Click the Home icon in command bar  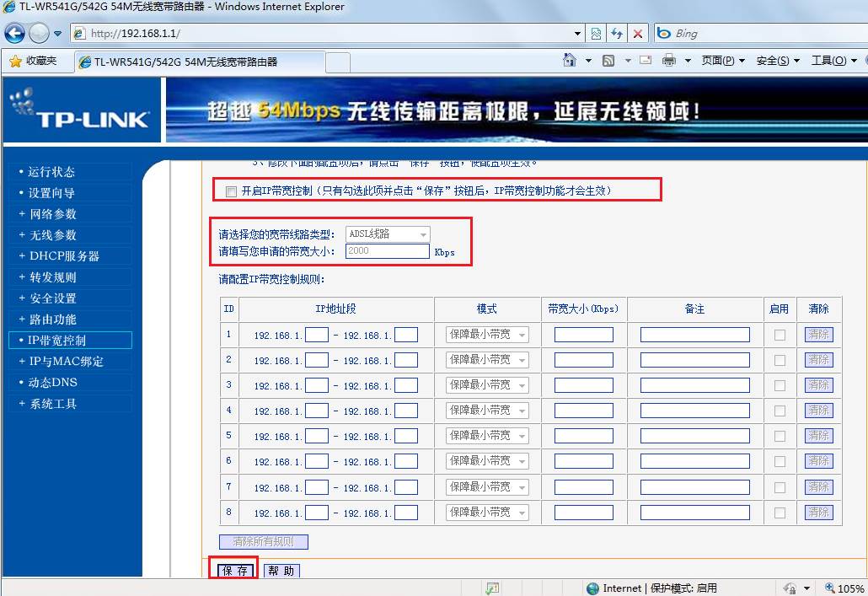(x=570, y=60)
